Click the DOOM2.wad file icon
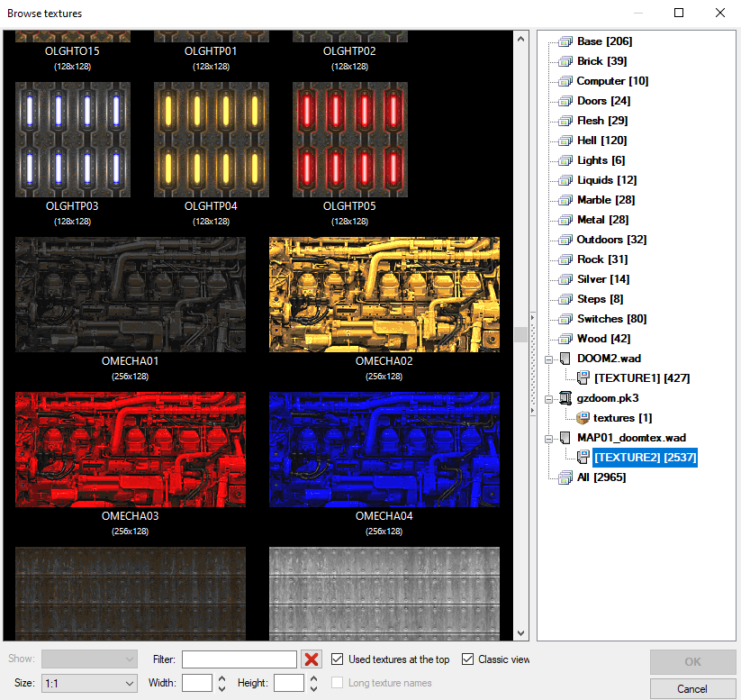The image size is (741, 700). tap(565, 359)
